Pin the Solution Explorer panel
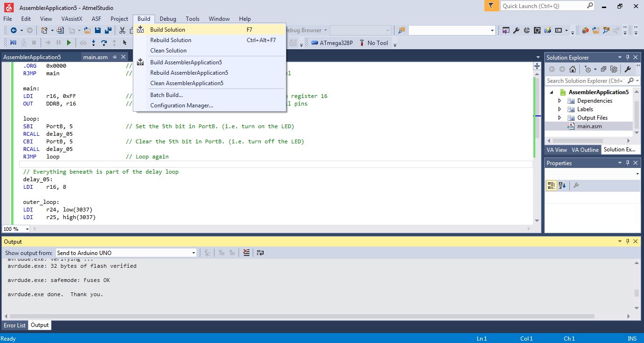This screenshot has height=343, width=644. (x=627, y=57)
